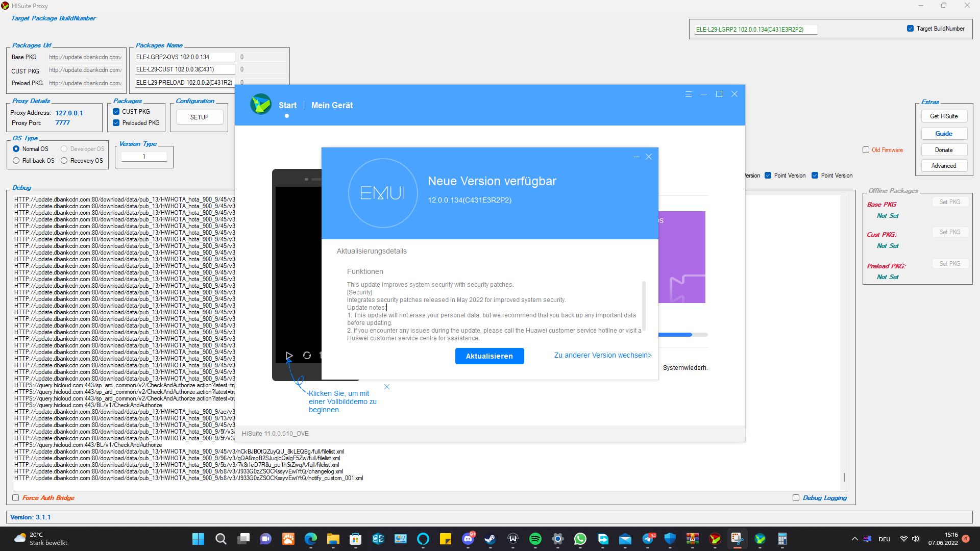Viewport: 980px width, 551px height.
Task: Click Set PKG for Cust PKG
Action: click(950, 232)
